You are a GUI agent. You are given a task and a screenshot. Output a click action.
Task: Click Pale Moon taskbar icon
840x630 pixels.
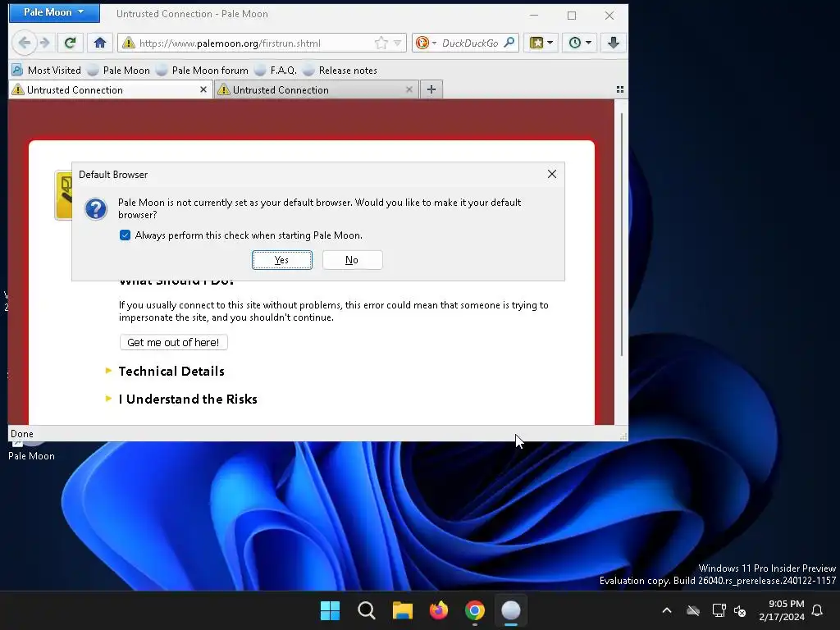coord(510,610)
